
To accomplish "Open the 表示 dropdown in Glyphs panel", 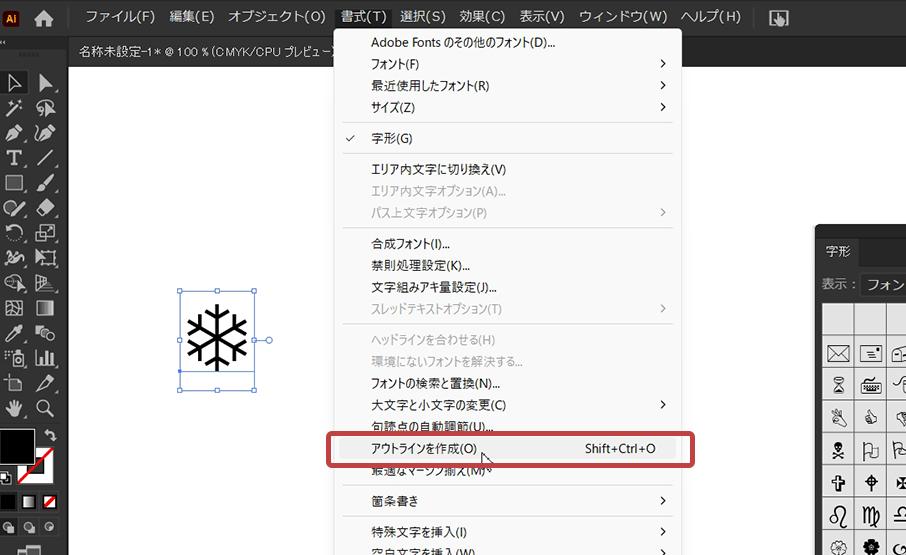I will 883,284.
